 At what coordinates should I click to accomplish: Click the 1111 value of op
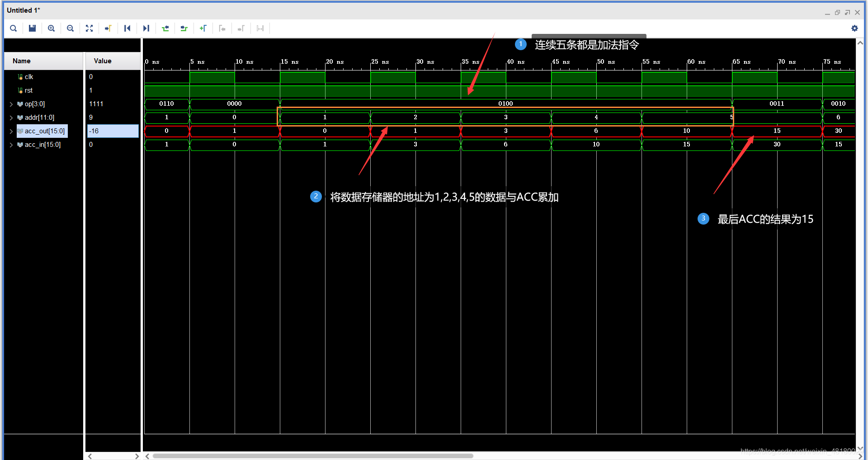pyautogui.click(x=96, y=104)
